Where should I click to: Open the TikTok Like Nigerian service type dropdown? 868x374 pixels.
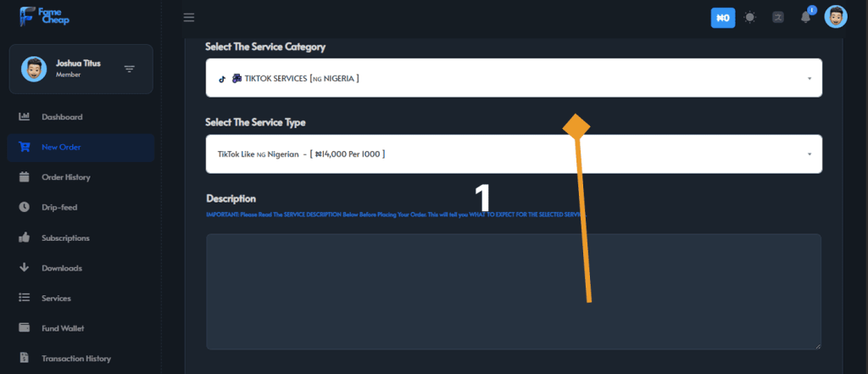(x=514, y=154)
